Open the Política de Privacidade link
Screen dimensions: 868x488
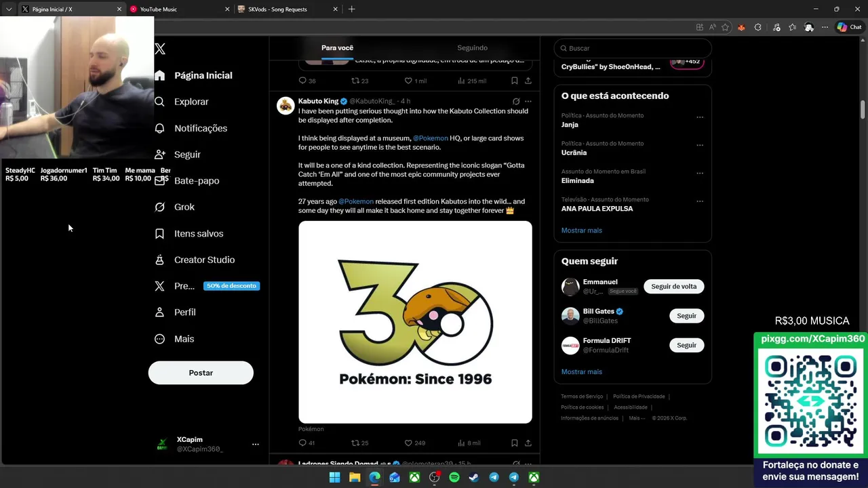639,396
